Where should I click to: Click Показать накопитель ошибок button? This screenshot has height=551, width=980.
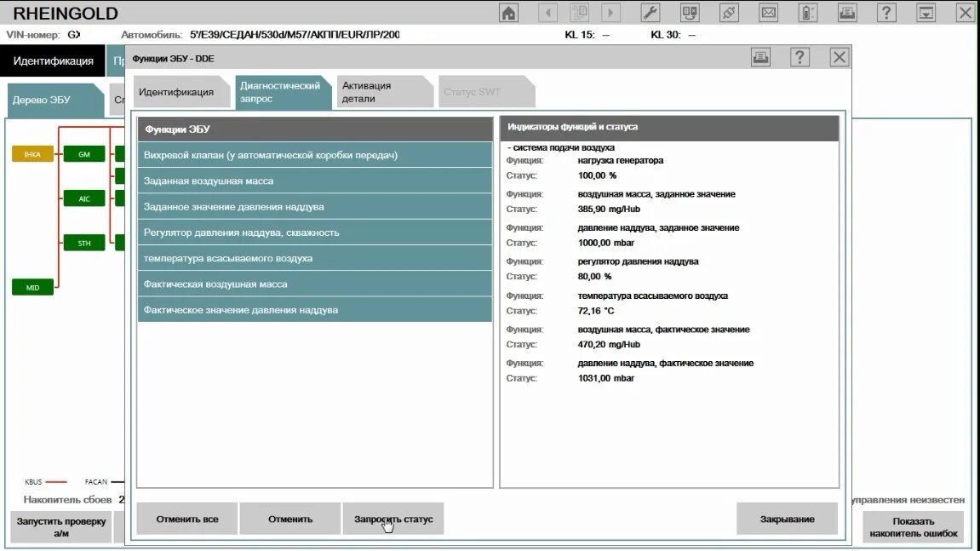click(x=913, y=527)
